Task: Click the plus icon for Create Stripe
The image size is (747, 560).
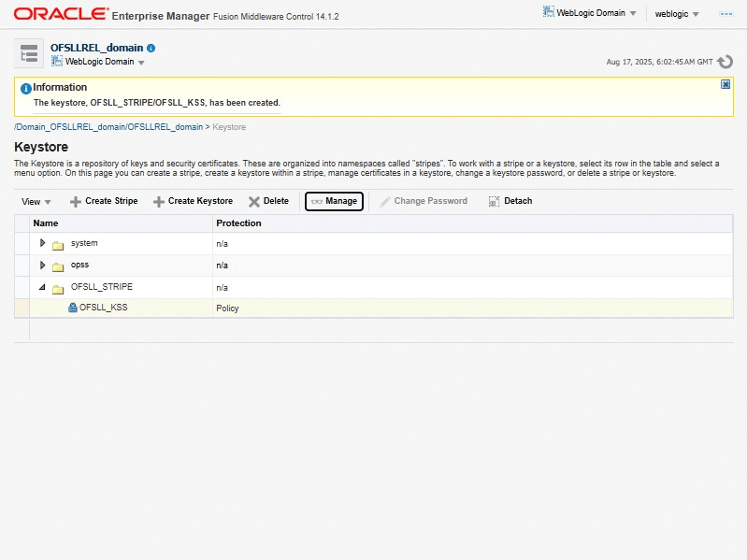Action: pyautogui.click(x=76, y=202)
